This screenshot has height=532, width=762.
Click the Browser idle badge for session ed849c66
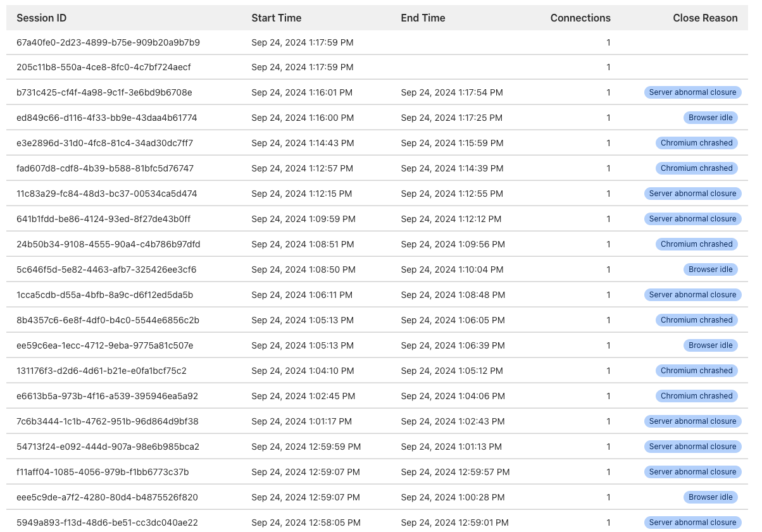(710, 118)
